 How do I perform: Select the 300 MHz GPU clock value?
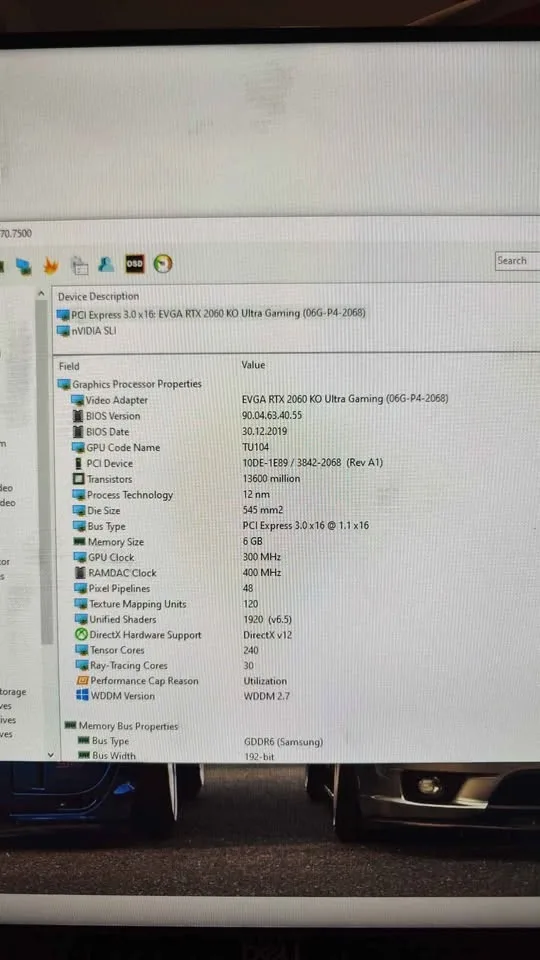click(x=262, y=557)
